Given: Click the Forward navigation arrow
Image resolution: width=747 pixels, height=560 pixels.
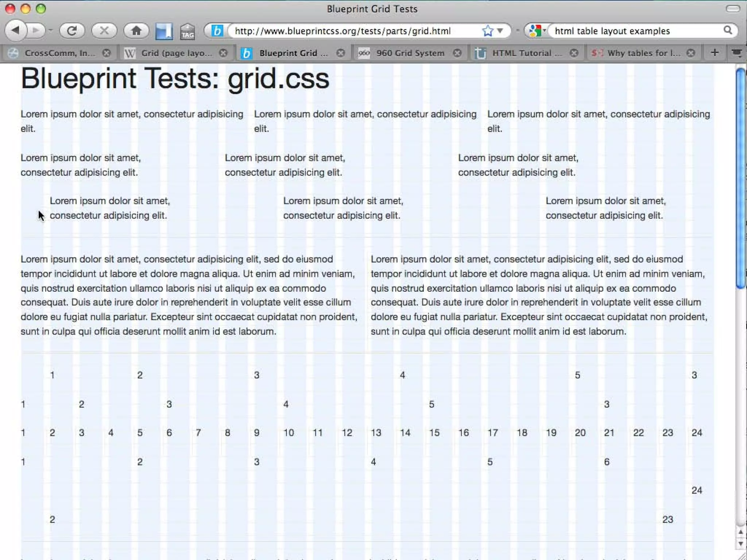Looking at the screenshot, I should tap(36, 31).
